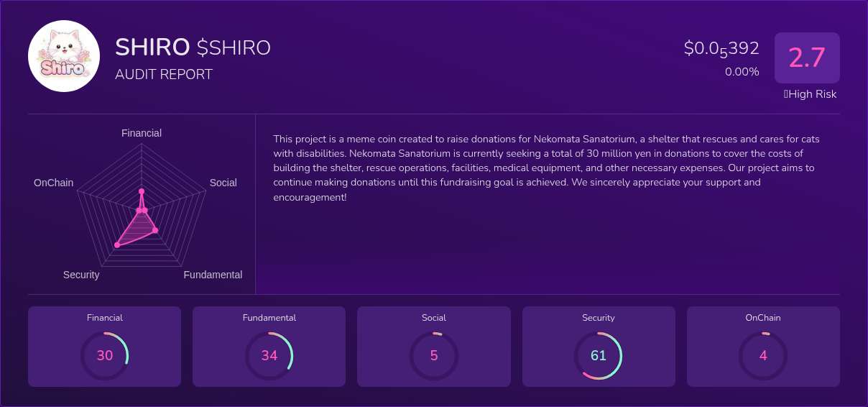
Task: Click the project description paragraph
Action: (x=547, y=168)
